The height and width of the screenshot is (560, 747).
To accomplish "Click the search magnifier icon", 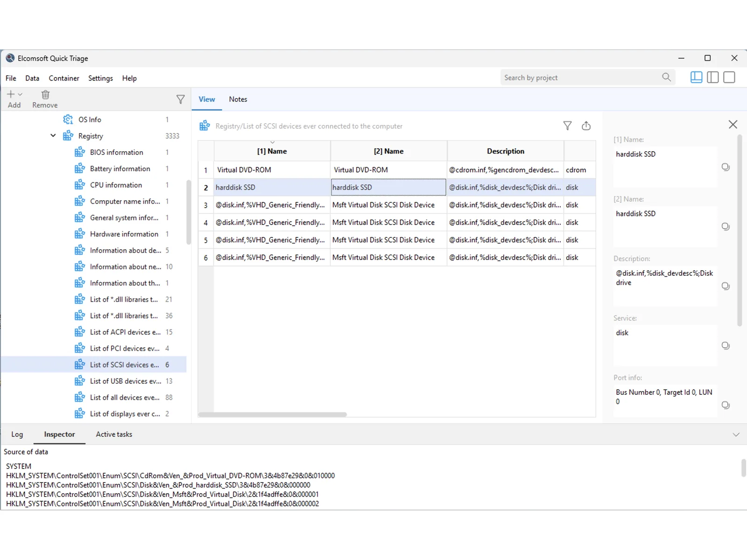I will (x=666, y=77).
